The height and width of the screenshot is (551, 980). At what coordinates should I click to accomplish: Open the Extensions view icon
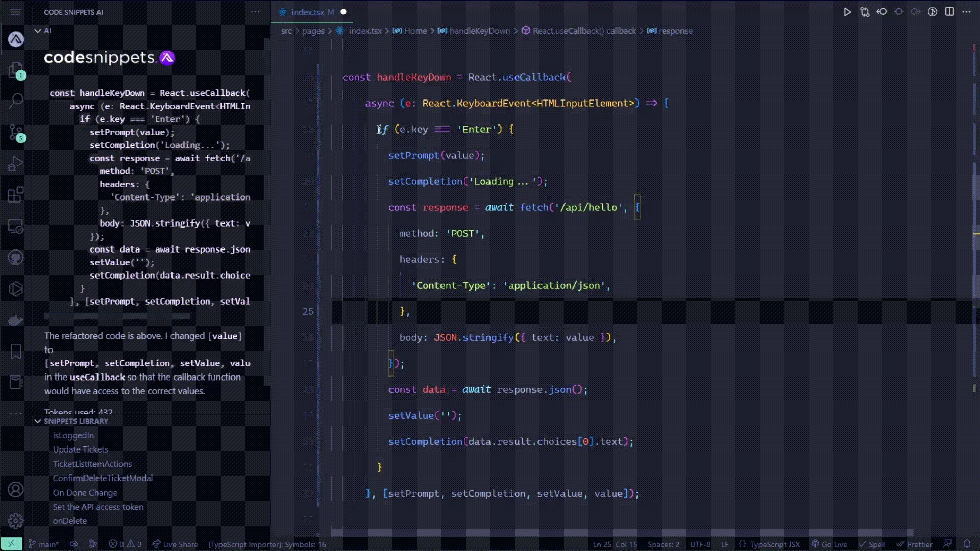pos(16,195)
